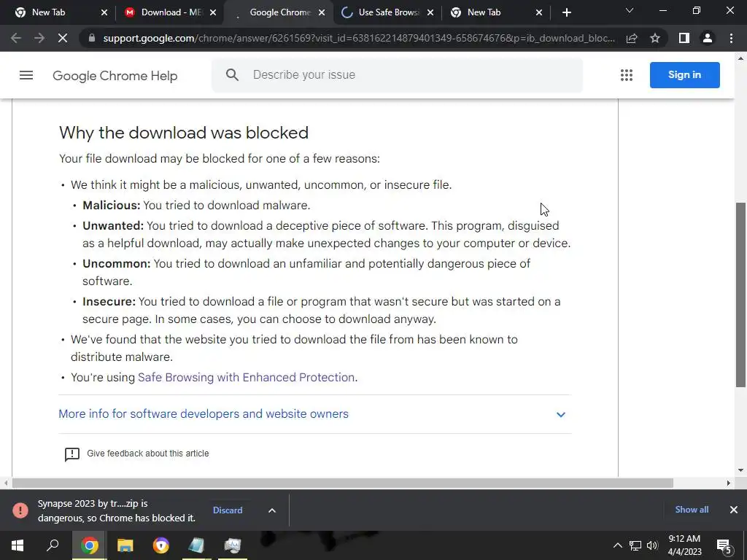Show all downloads
Image resolution: width=747 pixels, height=560 pixels.
pos(692,510)
